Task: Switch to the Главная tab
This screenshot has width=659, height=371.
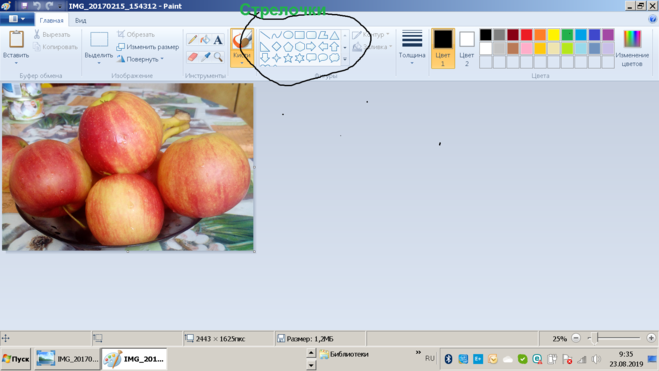Action: pyautogui.click(x=51, y=20)
